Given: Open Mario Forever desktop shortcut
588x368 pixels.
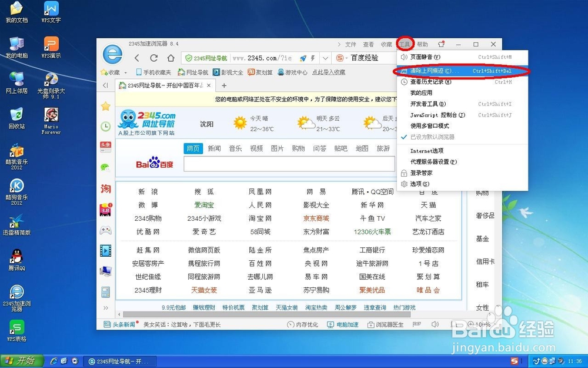Looking at the screenshot, I should (x=51, y=121).
